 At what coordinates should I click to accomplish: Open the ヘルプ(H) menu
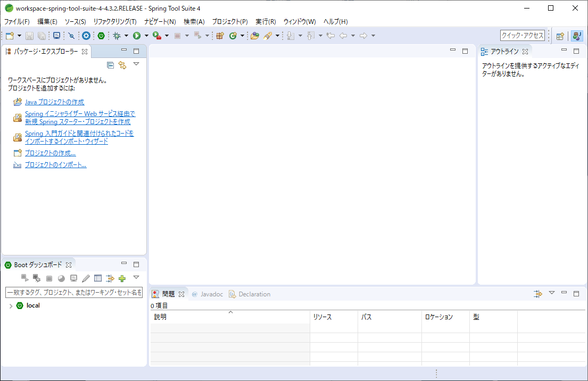coord(336,22)
